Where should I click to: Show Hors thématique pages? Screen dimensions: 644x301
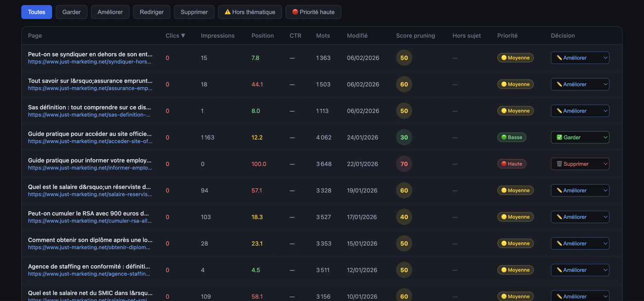pos(250,12)
